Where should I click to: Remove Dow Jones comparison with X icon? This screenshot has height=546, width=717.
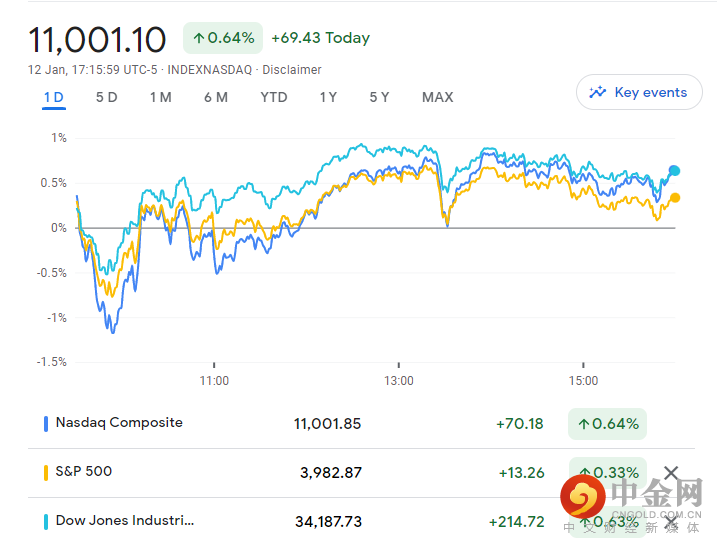pos(671,522)
